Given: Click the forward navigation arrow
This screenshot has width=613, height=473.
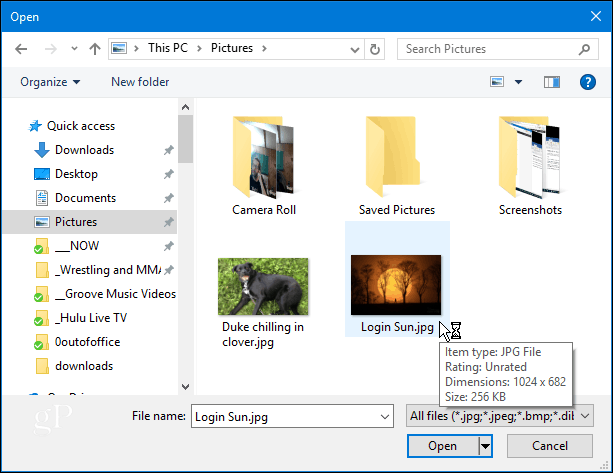Looking at the screenshot, I should click(50, 49).
